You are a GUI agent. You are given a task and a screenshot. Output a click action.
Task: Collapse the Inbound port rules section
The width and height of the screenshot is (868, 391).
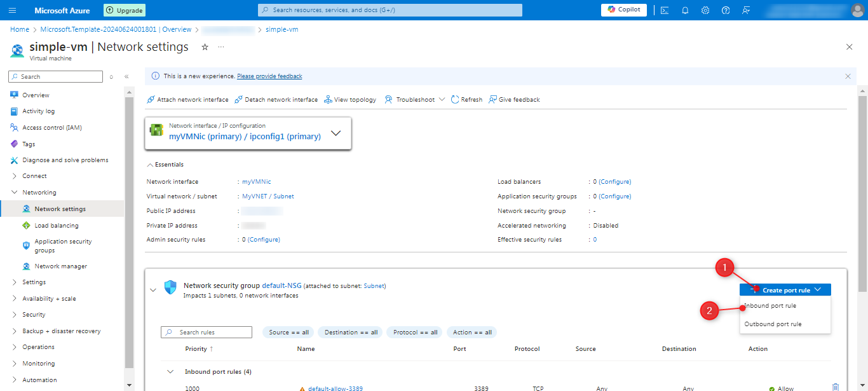point(170,372)
